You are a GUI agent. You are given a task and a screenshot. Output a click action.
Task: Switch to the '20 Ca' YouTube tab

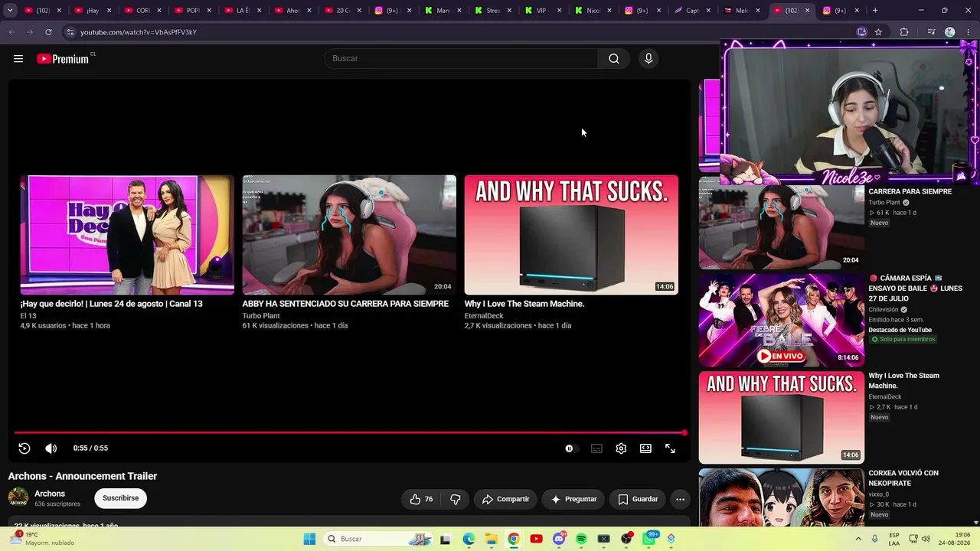pos(342,11)
